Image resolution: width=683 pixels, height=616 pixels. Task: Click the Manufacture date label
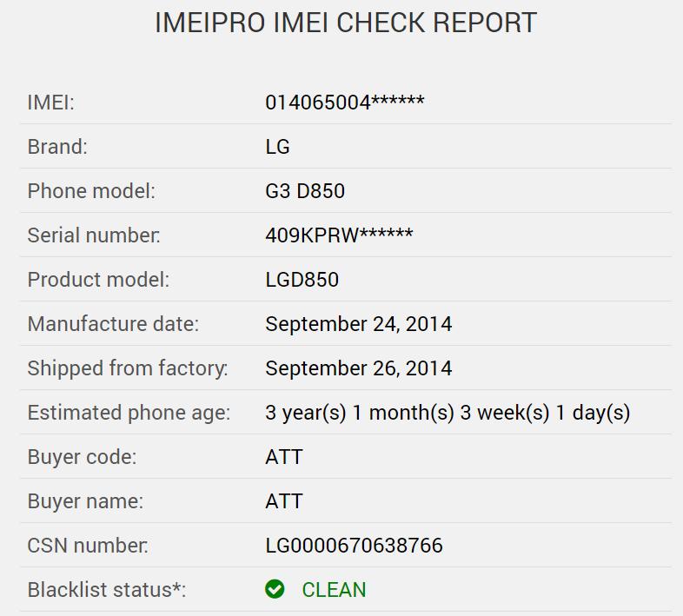113,324
